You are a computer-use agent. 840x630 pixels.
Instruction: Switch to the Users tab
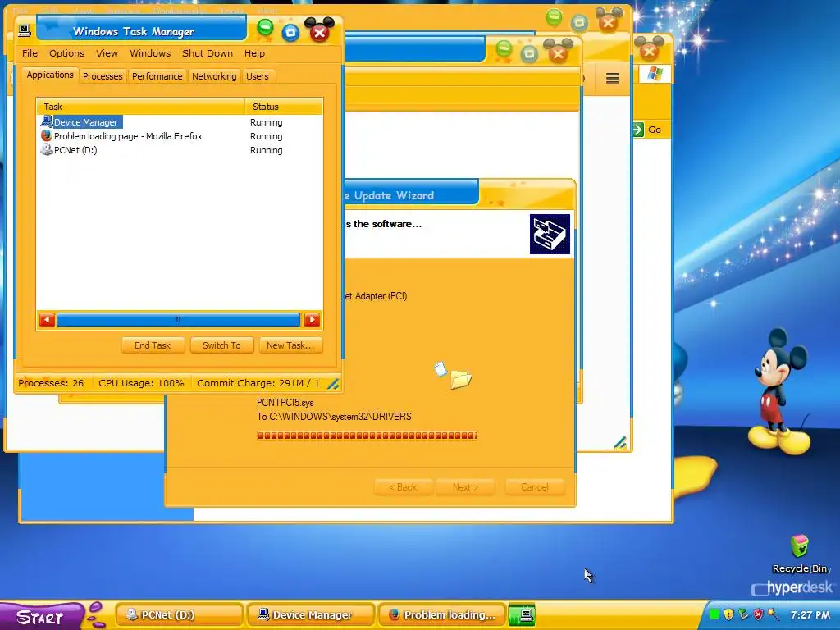(257, 76)
